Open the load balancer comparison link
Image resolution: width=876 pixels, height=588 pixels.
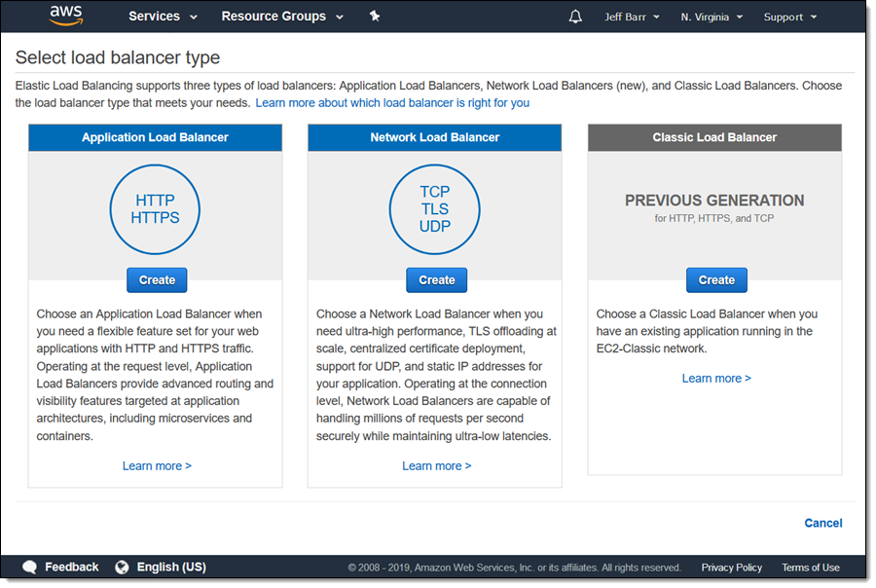point(392,102)
